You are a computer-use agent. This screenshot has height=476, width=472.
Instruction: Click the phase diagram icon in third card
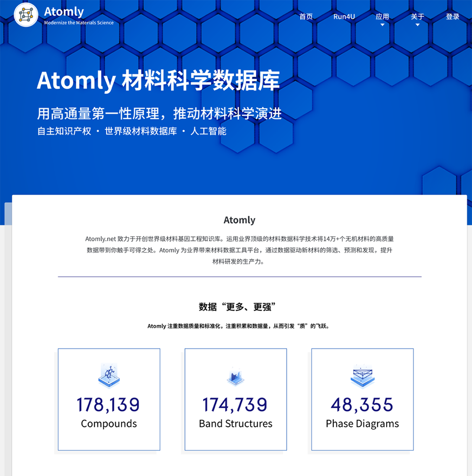point(362,376)
